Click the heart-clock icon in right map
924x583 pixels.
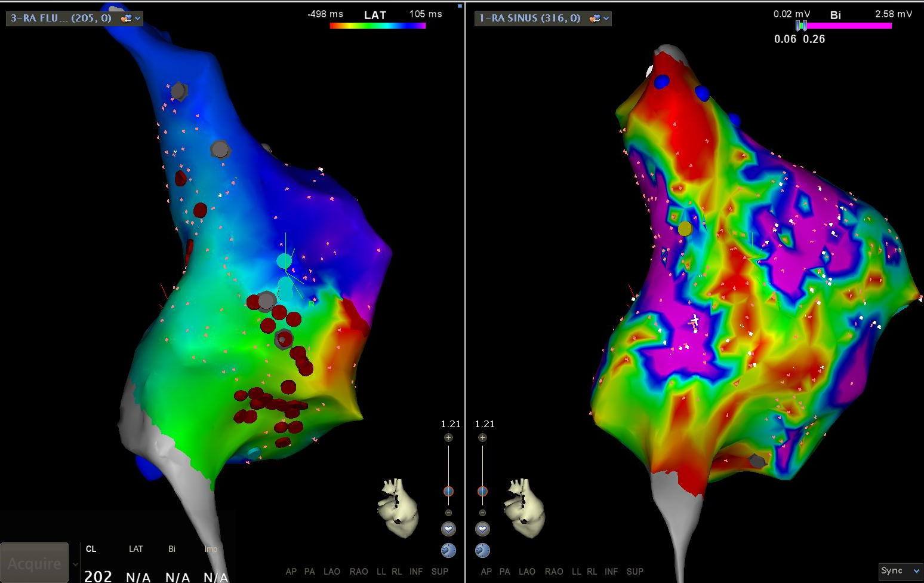coord(482,551)
